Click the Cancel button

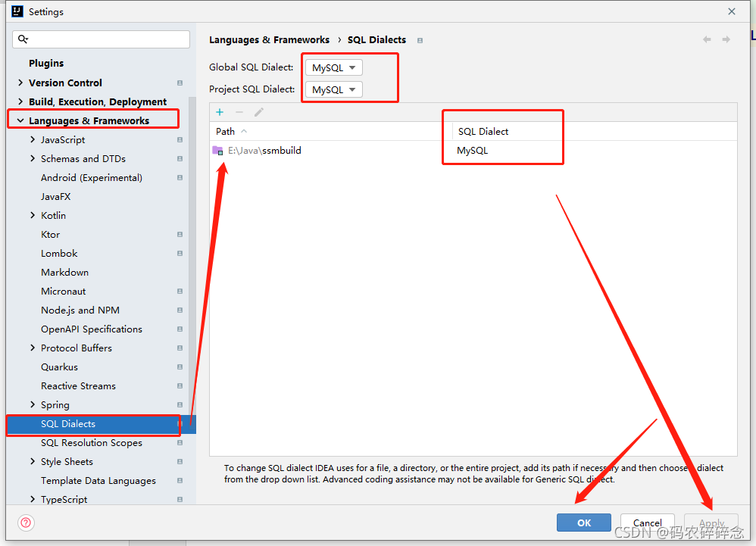click(647, 523)
